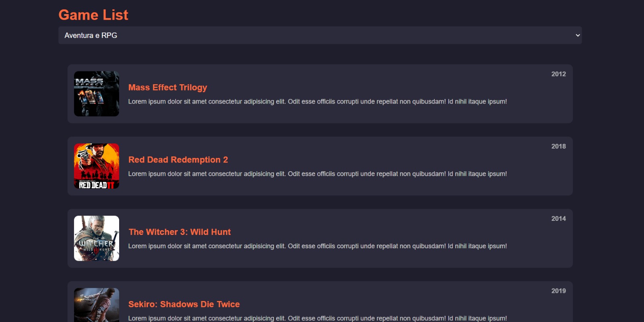Click the Mass Effect Trilogy description text
Image resolution: width=644 pixels, height=322 pixels.
click(318, 102)
